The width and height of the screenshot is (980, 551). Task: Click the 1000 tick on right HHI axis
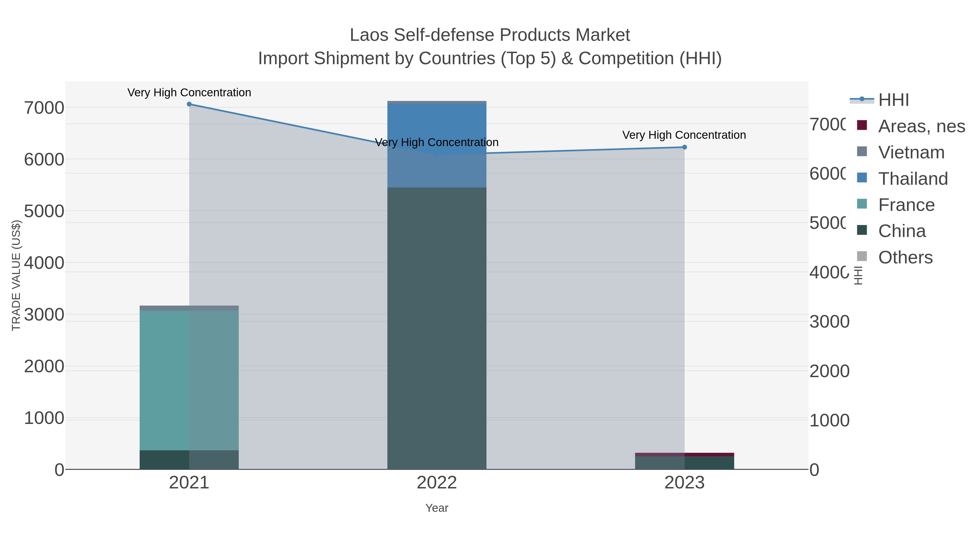pyautogui.click(x=829, y=421)
